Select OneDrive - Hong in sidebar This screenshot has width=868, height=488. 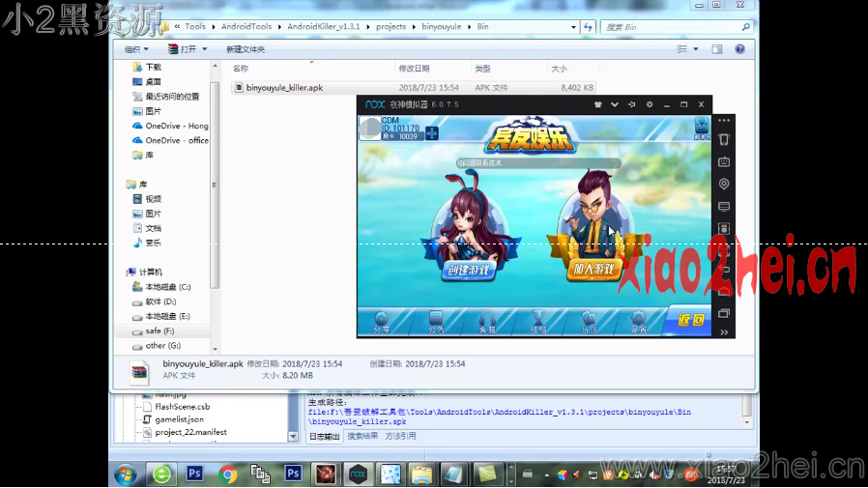(x=177, y=126)
